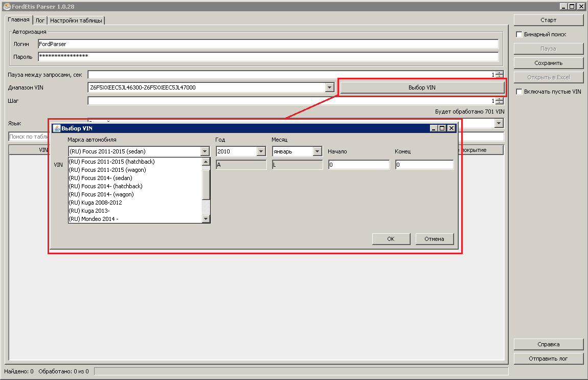Confirm the dialog with OK
The width and height of the screenshot is (588, 380).
391,239
